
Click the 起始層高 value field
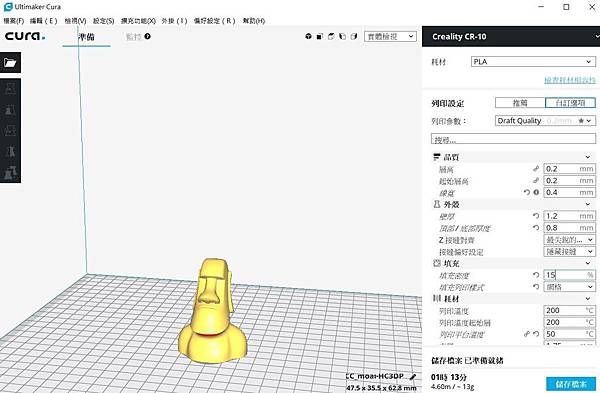[x=569, y=180]
